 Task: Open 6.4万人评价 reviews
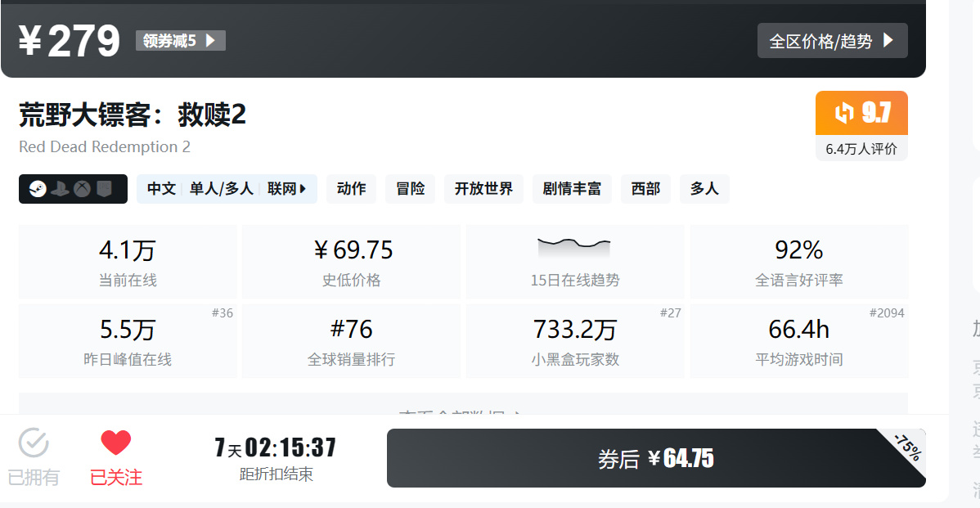click(x=861, y=149)
